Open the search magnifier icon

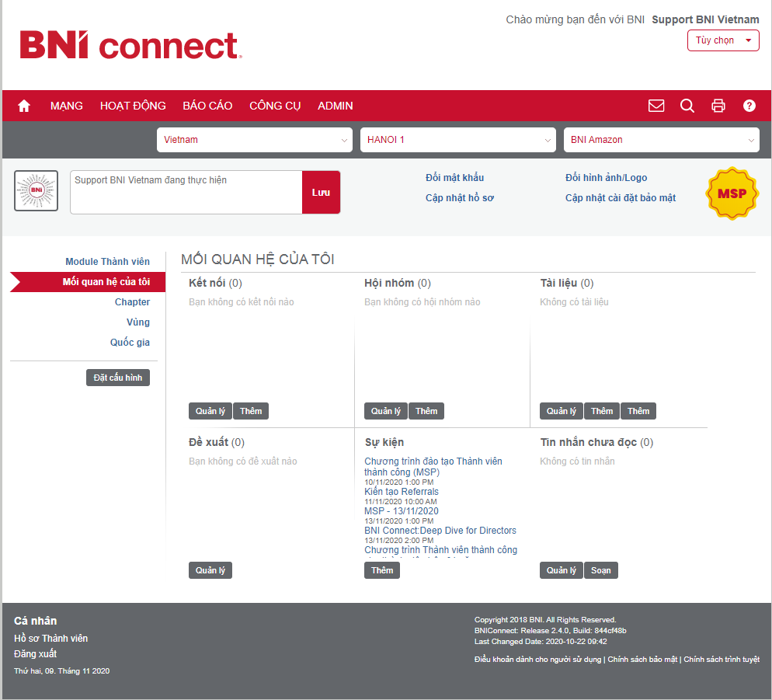[x=687, y=106]
